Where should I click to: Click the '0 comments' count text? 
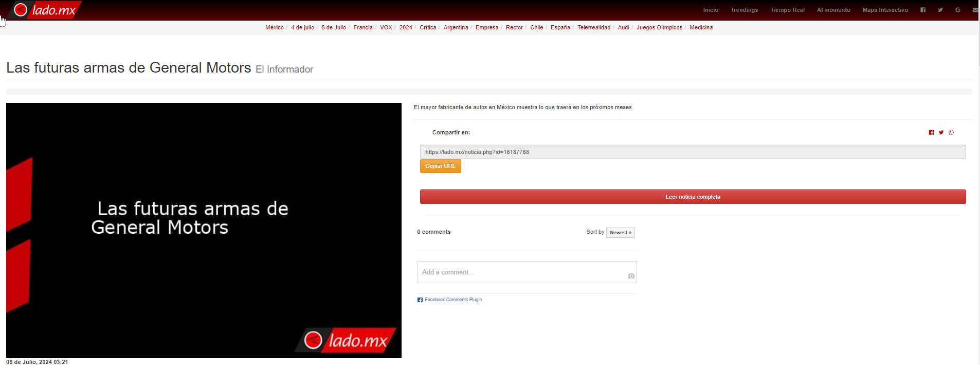pos(434,232)
